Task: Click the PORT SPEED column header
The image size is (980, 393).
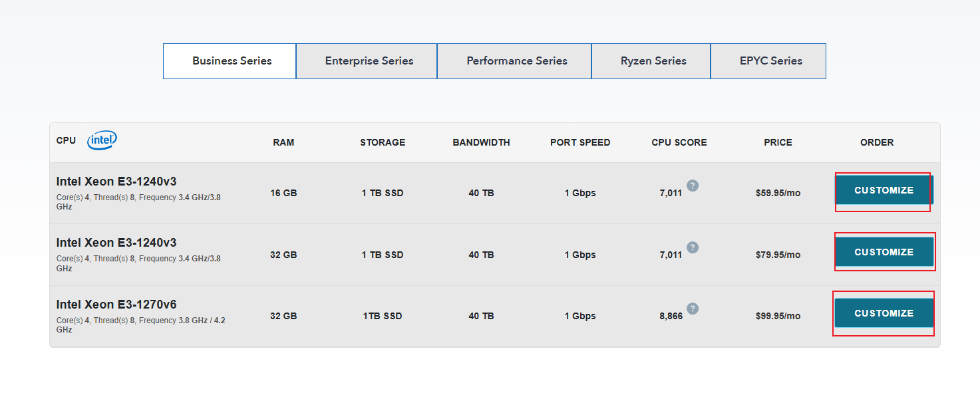Action: tap(580, 142)
